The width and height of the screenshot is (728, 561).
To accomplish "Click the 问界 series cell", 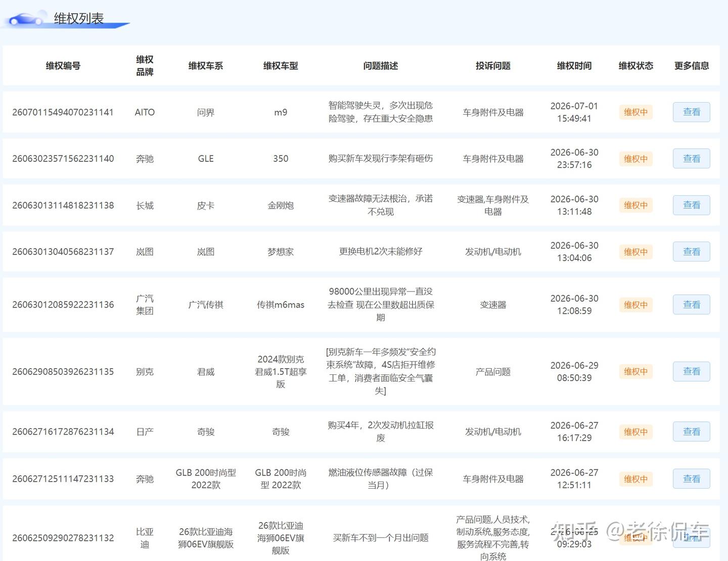I will [206, 112].
